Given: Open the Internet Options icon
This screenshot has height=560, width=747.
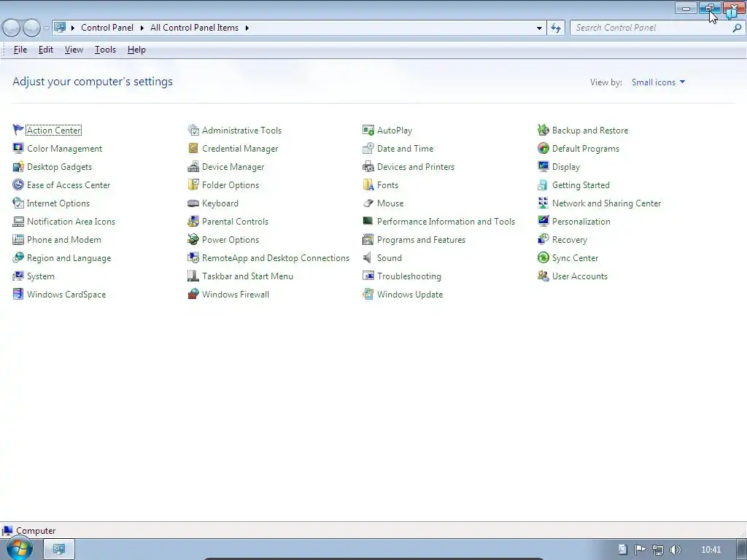Looking at the screenshot, I should 18,203.
